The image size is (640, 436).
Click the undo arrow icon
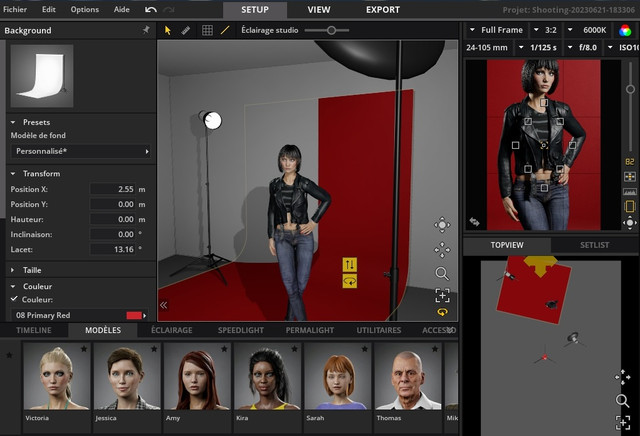click(x=151, y=9)
